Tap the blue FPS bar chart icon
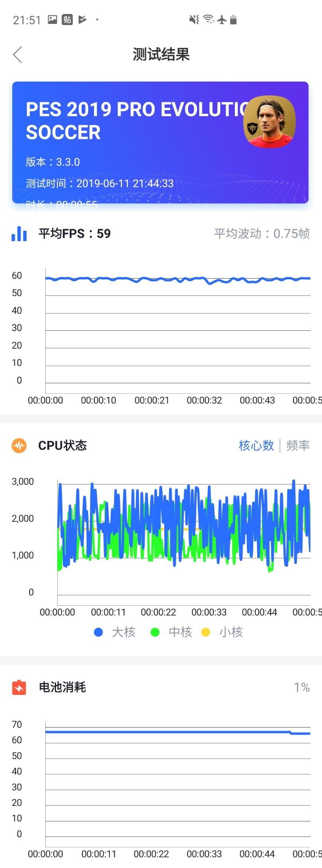Image resolution: width=322 pixels, height=868 pixels. pyautogui.click(x=19, y=234)
